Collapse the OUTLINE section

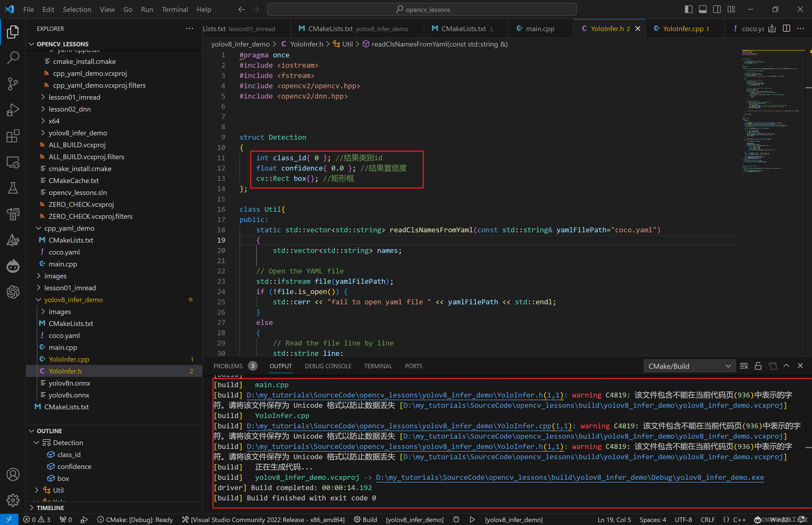[x=49, y=431]
